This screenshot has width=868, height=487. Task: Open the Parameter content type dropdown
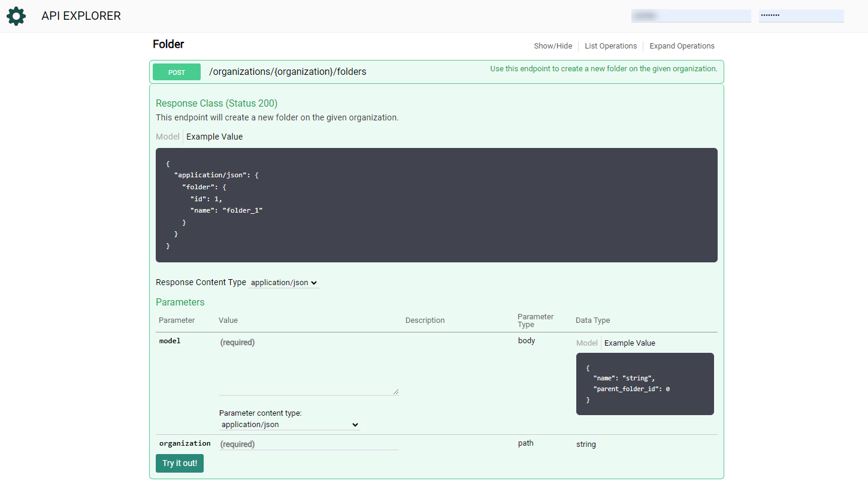pyautogui.click(x=289, y=425)
